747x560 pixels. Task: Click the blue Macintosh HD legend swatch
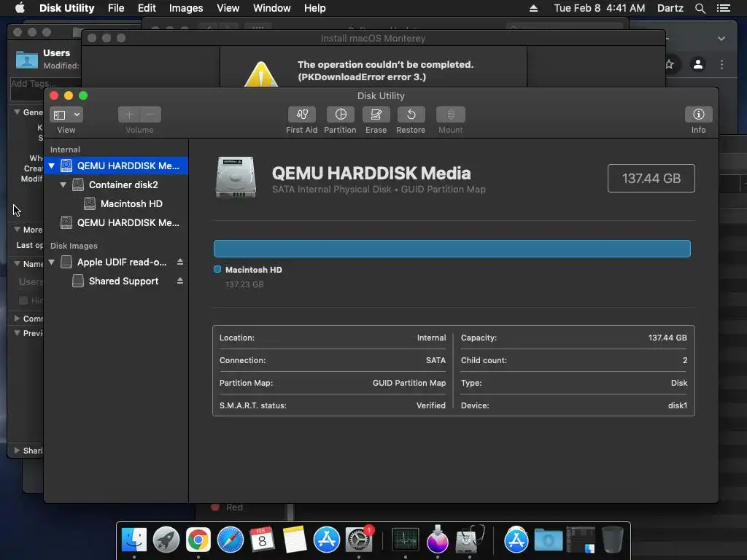point(217,270)
